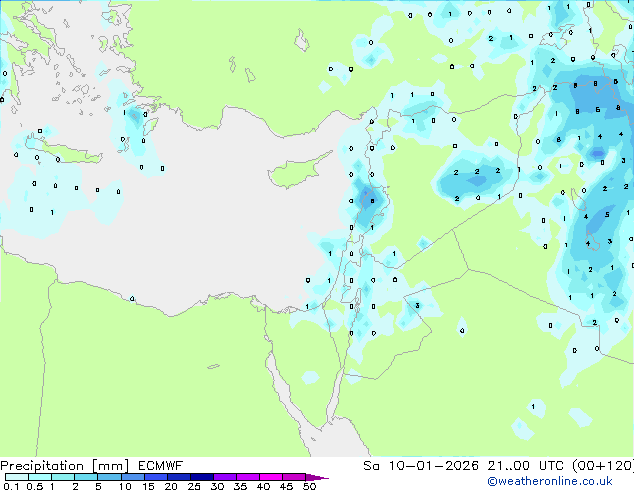
Task: Click the legend label '50'
Action: [310, 486]
